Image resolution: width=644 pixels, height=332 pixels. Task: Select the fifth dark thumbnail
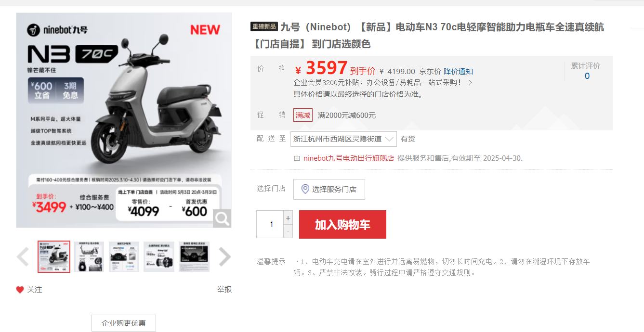point(194,256)
